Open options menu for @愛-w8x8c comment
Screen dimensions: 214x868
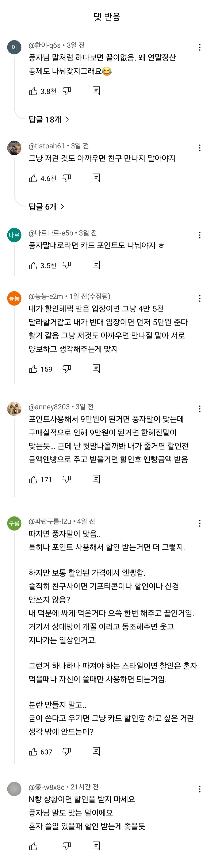(200, 789)
